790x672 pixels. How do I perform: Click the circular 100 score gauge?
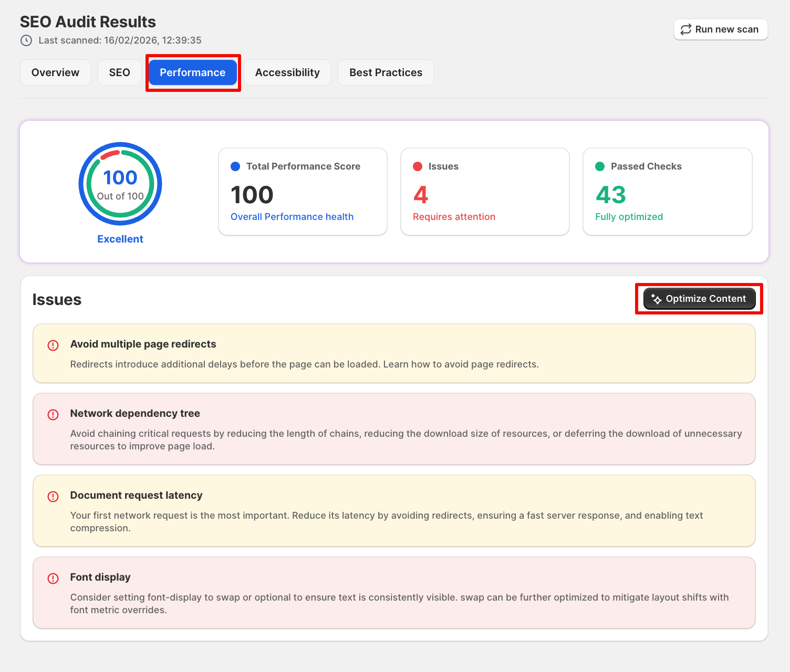pyautogui.click(x=120, y=184)
